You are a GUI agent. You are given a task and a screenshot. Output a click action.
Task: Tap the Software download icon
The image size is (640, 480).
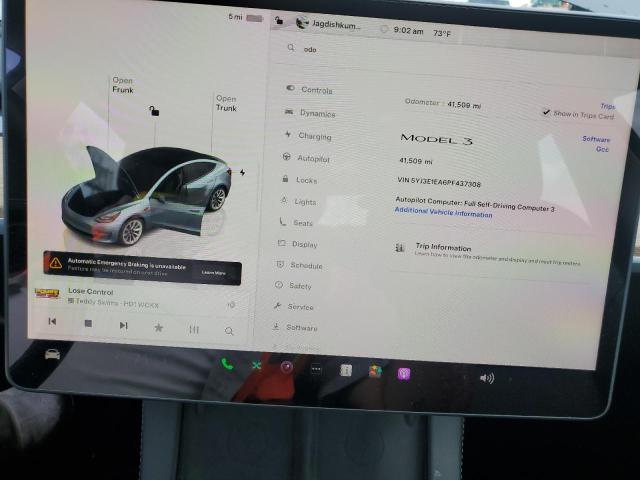[276, 326]
